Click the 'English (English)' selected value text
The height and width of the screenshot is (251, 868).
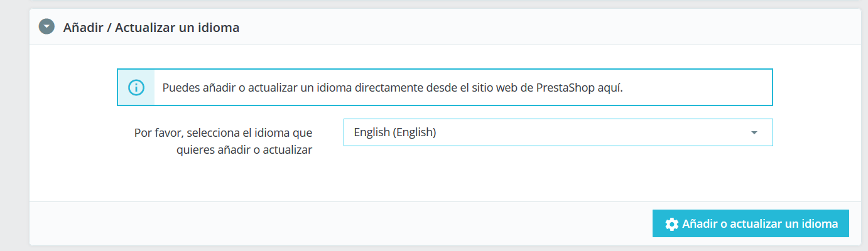point(395,132)
